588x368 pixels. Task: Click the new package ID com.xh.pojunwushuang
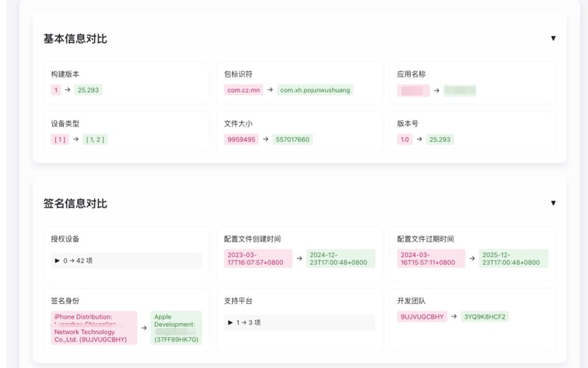[315, 90]
